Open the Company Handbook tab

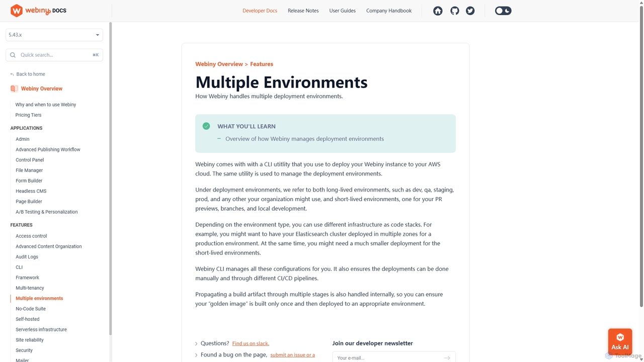click(389, 11)
